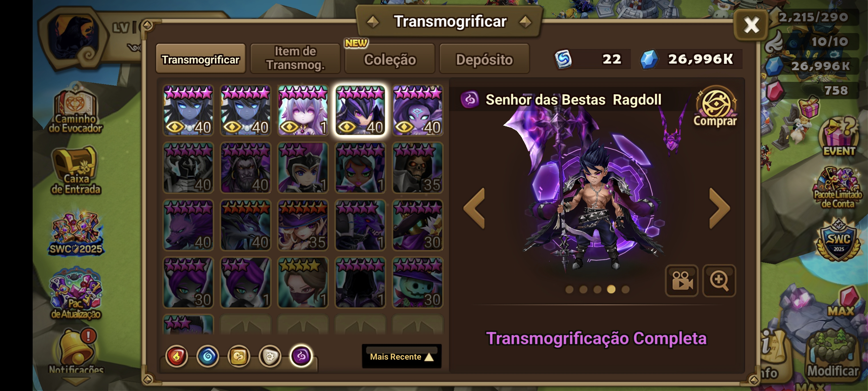Viewport: 868px width, 391px height.
Task: Click the first page indicator dot
Action: pos(569,289)
